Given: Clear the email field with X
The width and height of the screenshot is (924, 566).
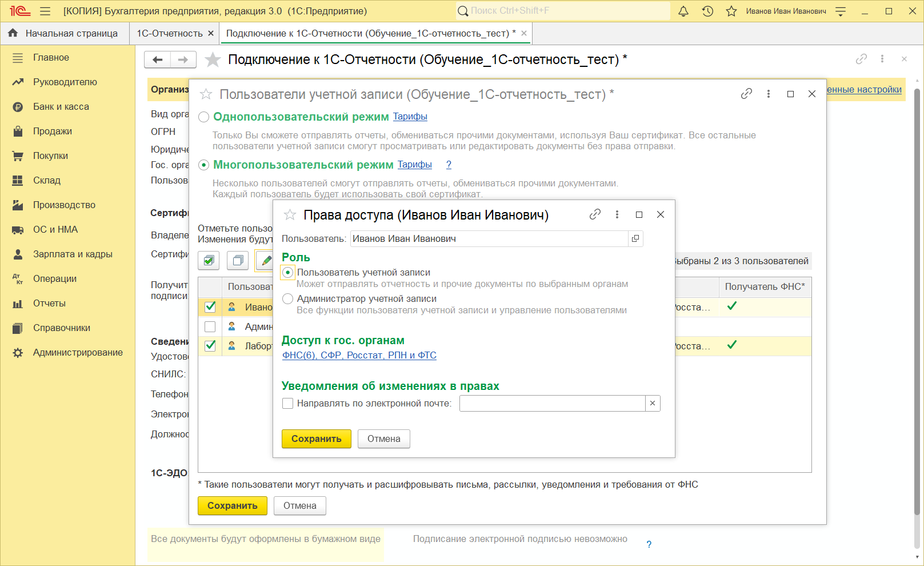Looking at the screenshot, I should point(653,403).
